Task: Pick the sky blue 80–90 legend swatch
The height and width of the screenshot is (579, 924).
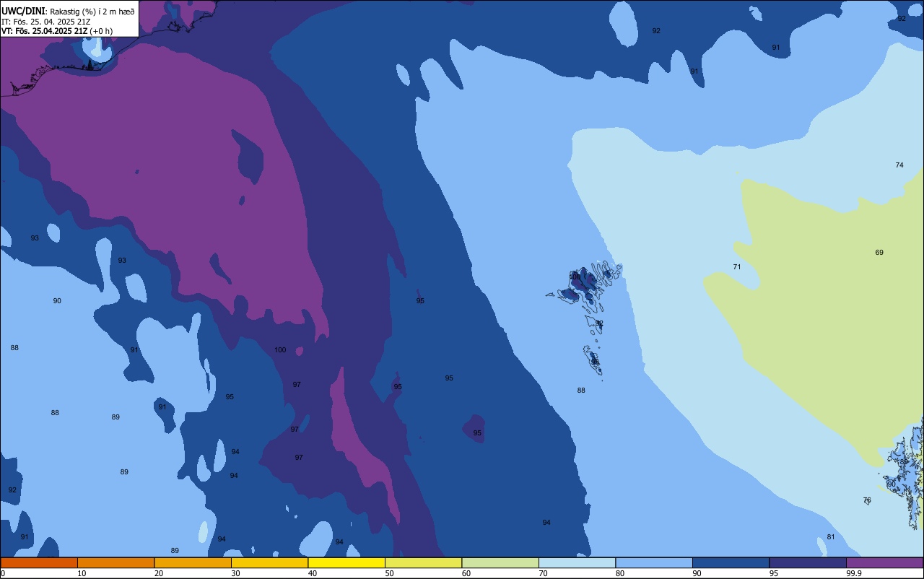Action: pyautogui.click(x=654, y=562)
